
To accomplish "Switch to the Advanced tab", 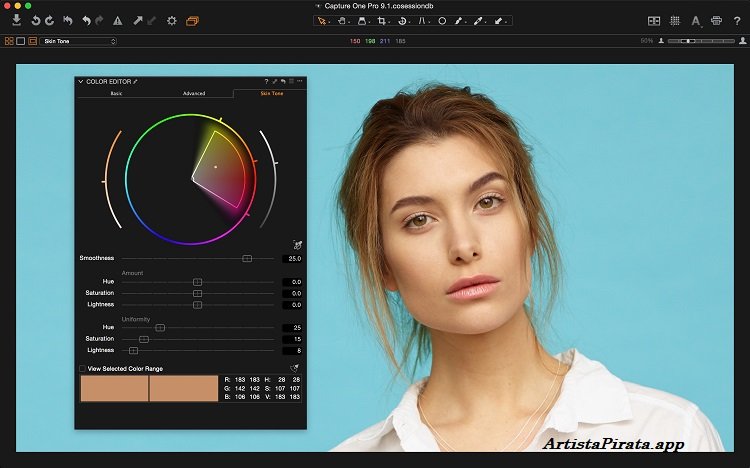I will click(x=194, y=93).
